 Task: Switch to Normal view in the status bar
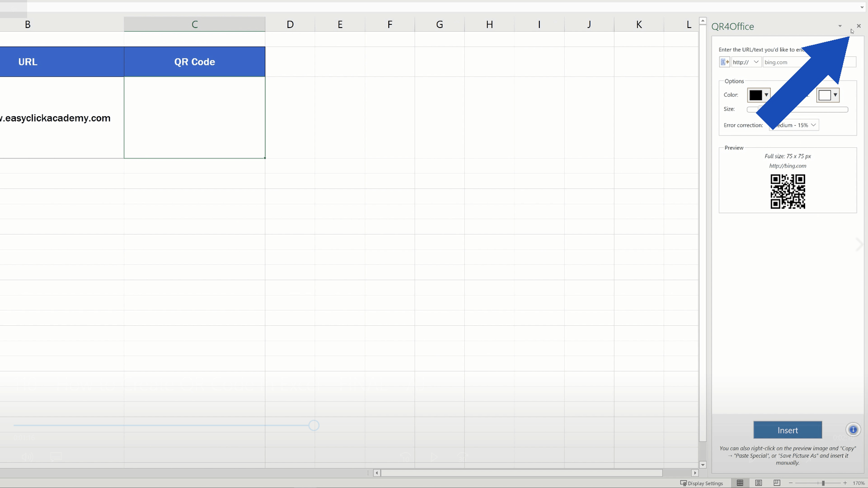click(740, 482)
